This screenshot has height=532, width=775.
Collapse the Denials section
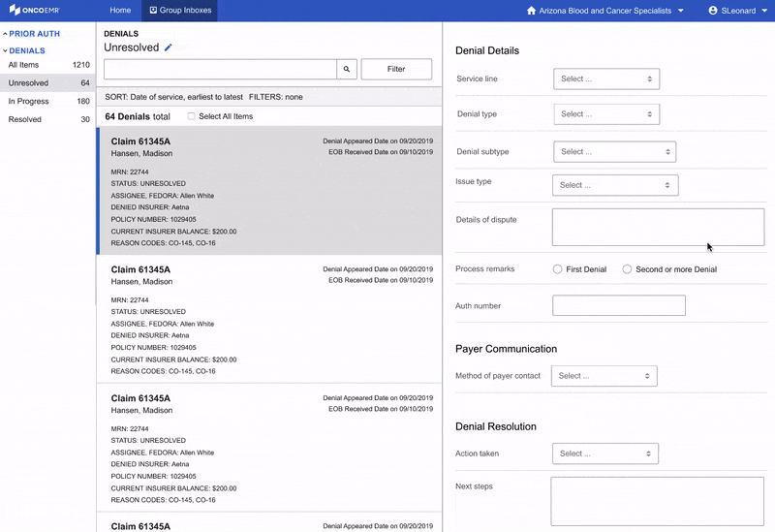[x=23, y=50]
